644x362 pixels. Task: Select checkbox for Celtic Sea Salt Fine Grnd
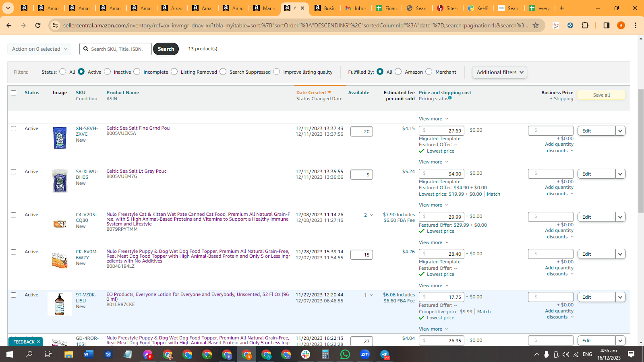point(13,128)
